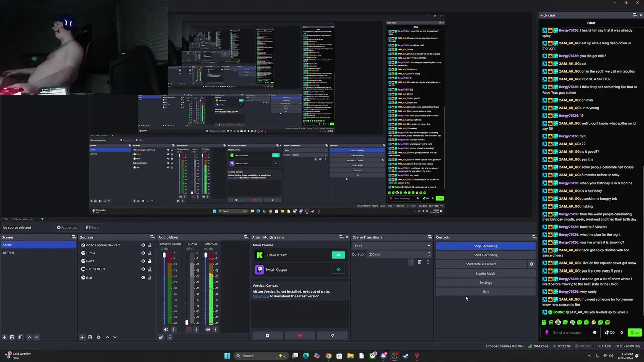Click the Aitum Multistream refresh icon button
This screenshot has width=644, height=362.
pyautogui.click(x=332, y=336)
